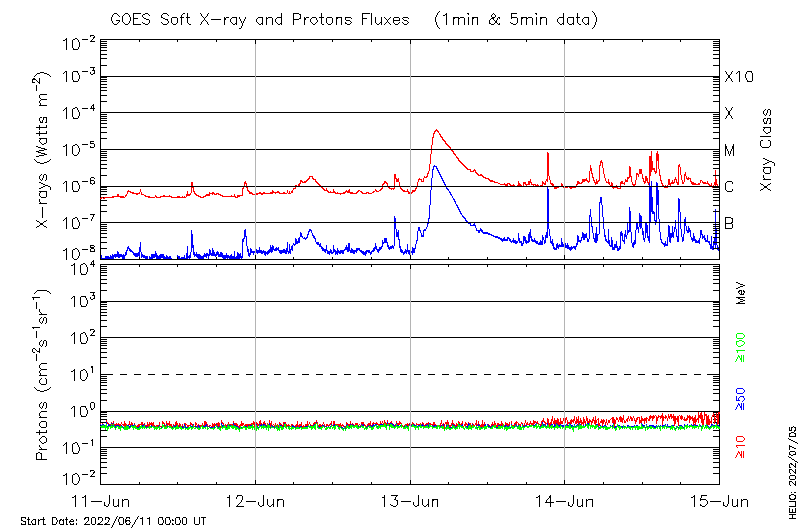
Task: Click the vertical HELIO 2022/07/05 stamp
Action: [790, 468]
